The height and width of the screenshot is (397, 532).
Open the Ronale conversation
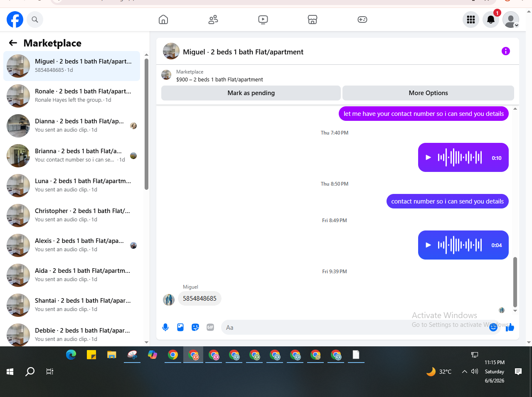(71, 96)
